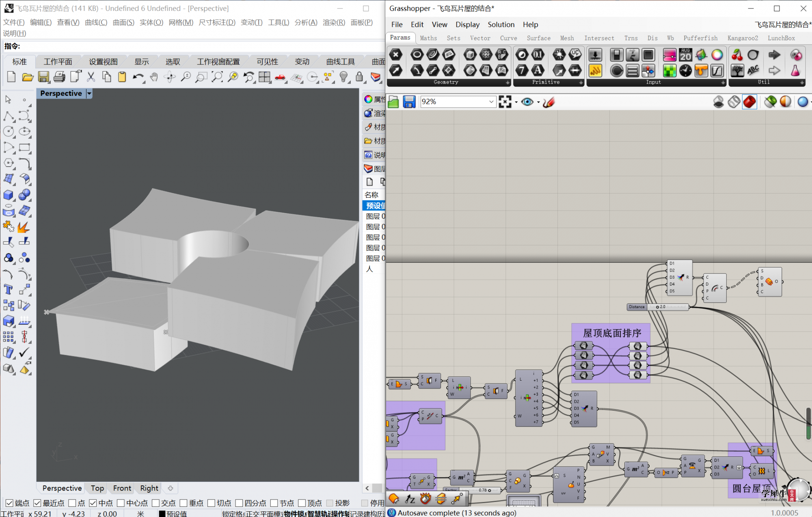Open the zoom extents dropdown arrow in Grasshopper

coord(516,102)
